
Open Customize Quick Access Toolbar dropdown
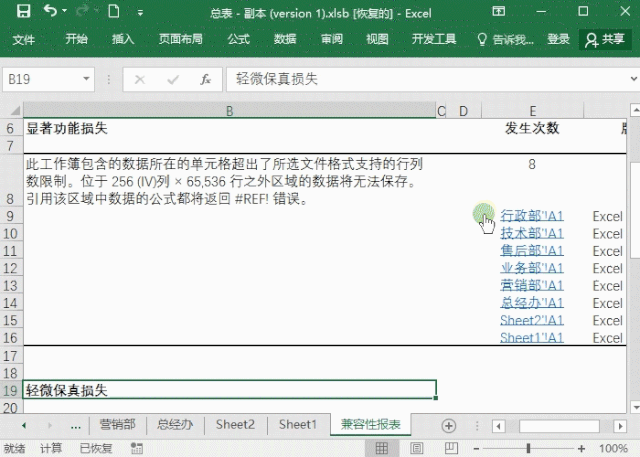coord(140,13)
